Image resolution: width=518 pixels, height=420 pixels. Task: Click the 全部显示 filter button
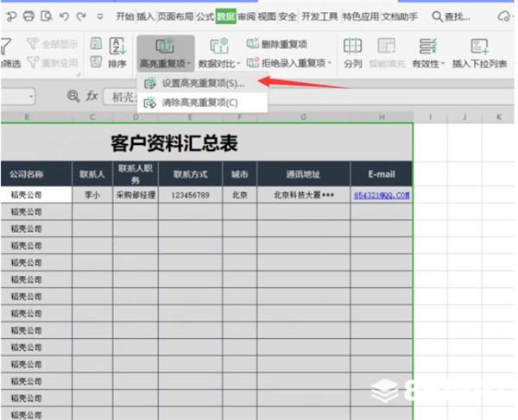pos(52,43)
